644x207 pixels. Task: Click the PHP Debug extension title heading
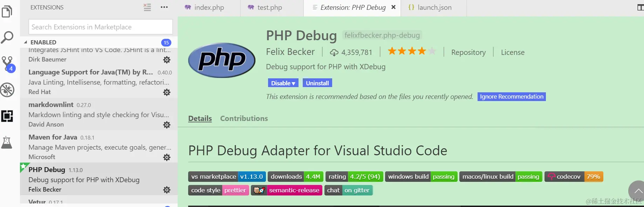pos(301,36)
